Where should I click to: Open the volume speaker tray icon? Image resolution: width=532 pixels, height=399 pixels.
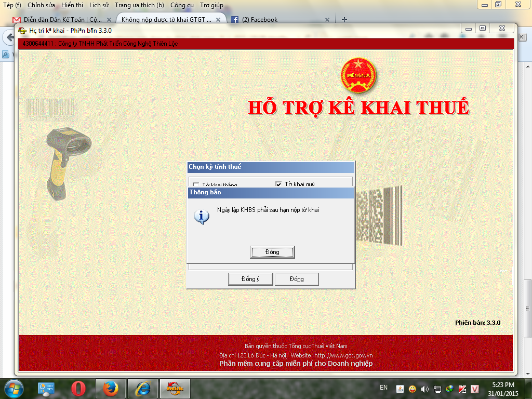coord(424,389)
